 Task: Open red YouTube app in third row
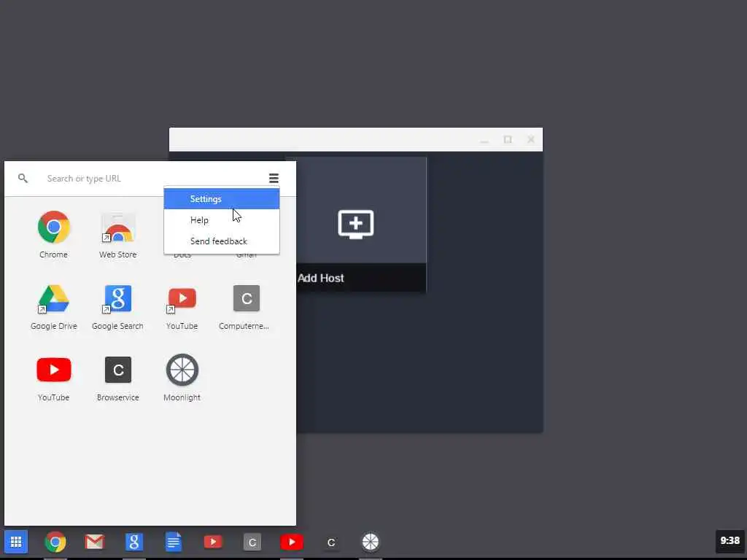[53, 370]
